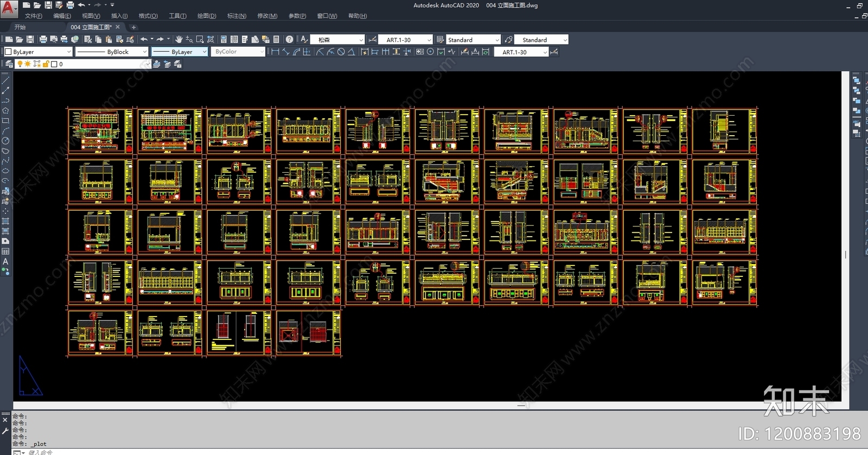The height and width of the screenshot is (455, 868).
Task: Click the Angular dimension tool
Action: click(x=352, y=52)
